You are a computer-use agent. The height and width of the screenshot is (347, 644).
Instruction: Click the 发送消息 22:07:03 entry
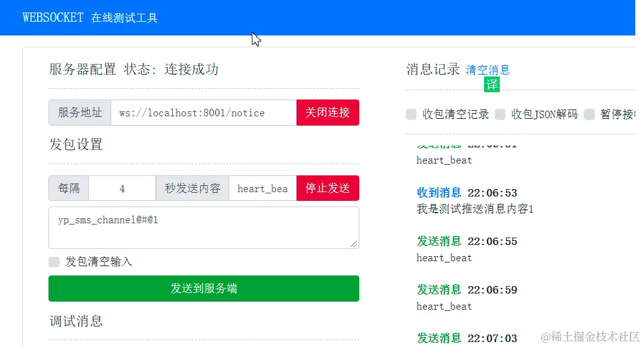pos(467,338)
